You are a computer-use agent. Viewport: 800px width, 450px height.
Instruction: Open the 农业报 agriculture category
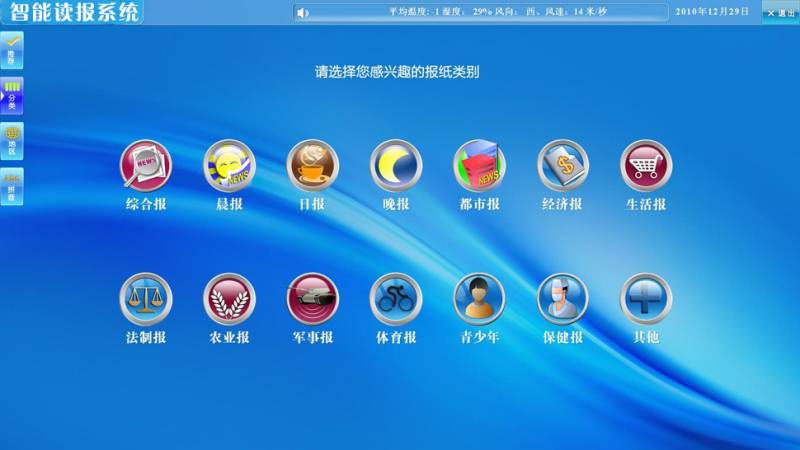229,299
